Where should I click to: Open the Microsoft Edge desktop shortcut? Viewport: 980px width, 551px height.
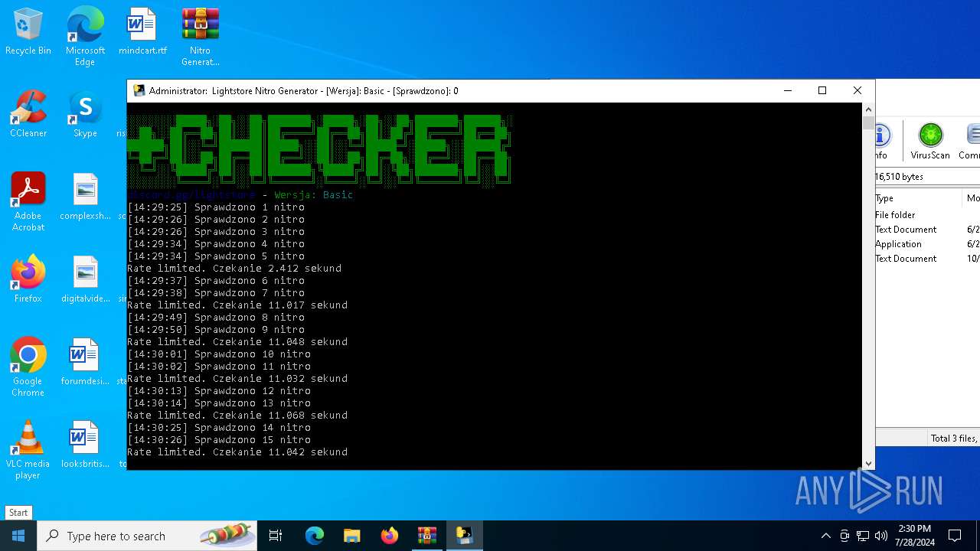click(85, 37)
